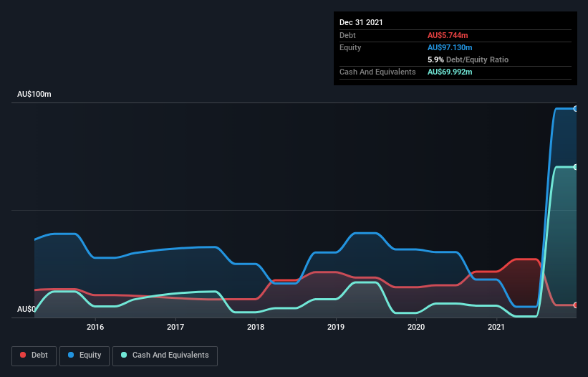Click the AU$97.130m equity value
Screen dimensions: 588x377
[x=450, y=47]
